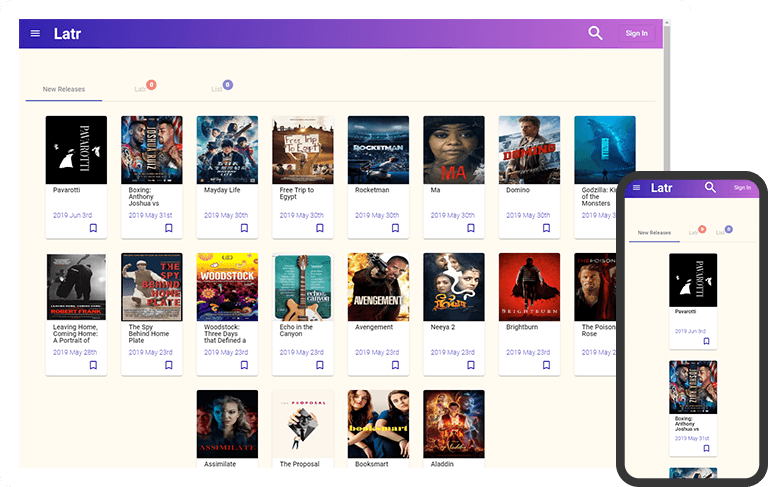Toggle bookmark on Avengement card
This screenshot has height=487, width=768.
[395, 365]
